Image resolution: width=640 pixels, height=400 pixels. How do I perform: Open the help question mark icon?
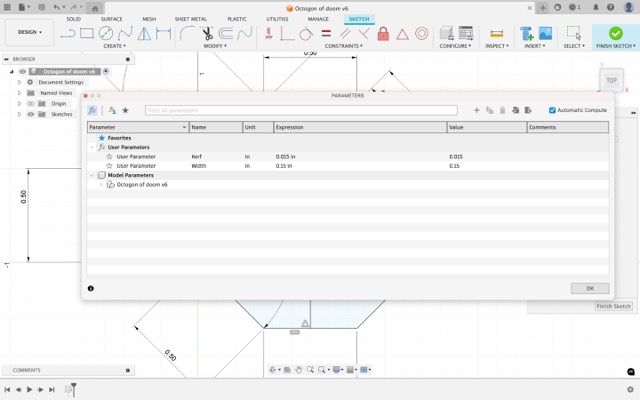coord(610,7)
